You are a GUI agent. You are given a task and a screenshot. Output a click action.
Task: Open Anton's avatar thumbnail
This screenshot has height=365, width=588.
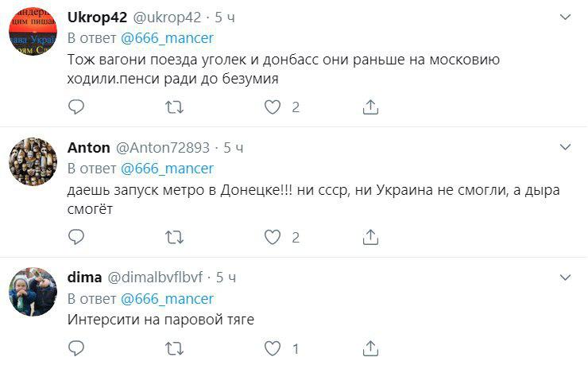tap(33, 161)
